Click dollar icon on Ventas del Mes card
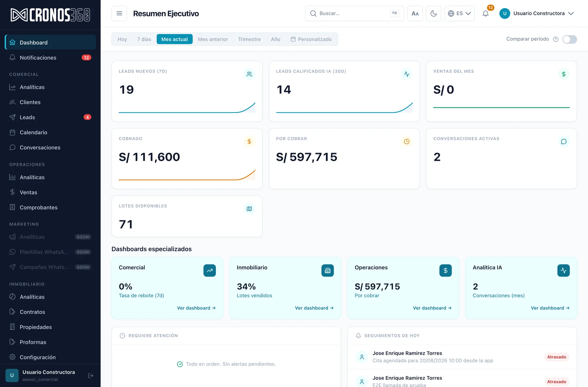 coord(564,74)
